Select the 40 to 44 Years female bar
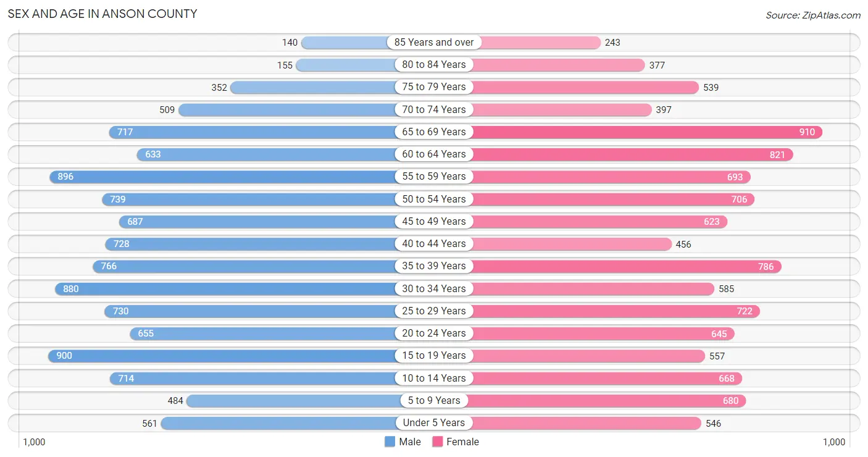Viewport: 868px width, 457px height. pos(552,244)
